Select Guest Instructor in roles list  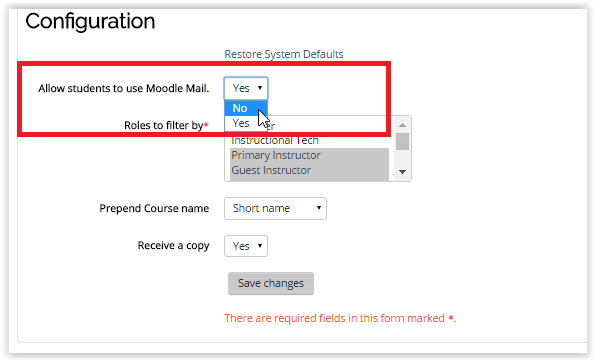309,170
